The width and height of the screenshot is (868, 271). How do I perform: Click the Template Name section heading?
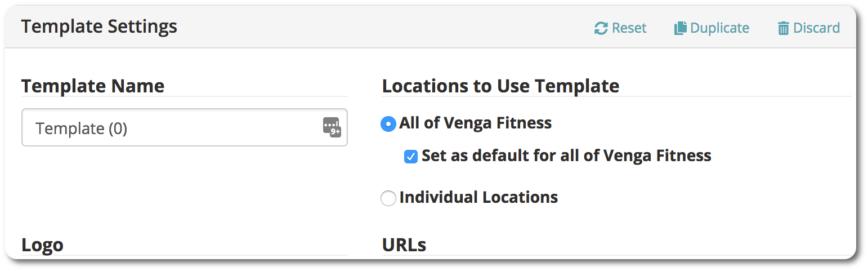point(93,86)
